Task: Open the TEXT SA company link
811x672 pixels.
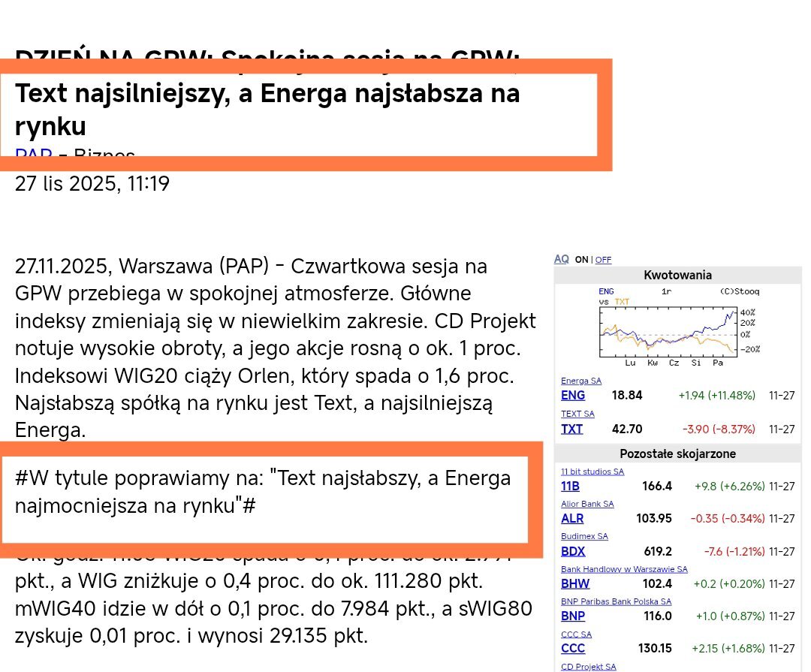Action: [x=577, y=414]
